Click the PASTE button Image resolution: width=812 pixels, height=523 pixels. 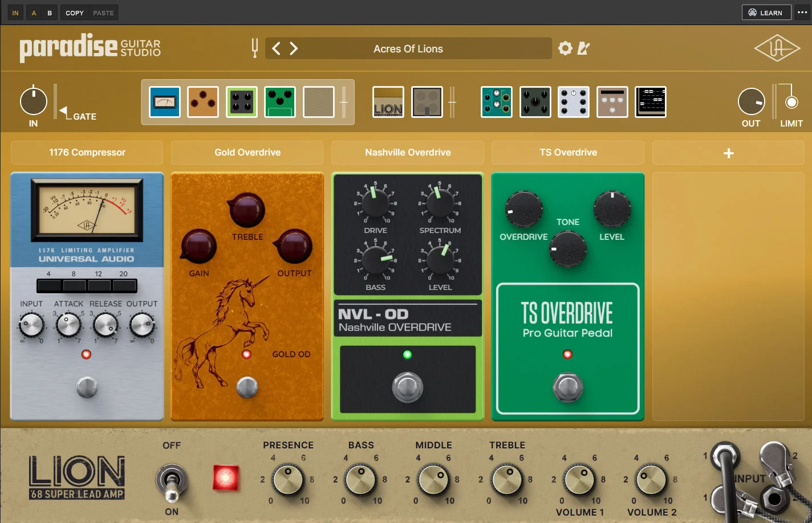(x=103, y=13)
